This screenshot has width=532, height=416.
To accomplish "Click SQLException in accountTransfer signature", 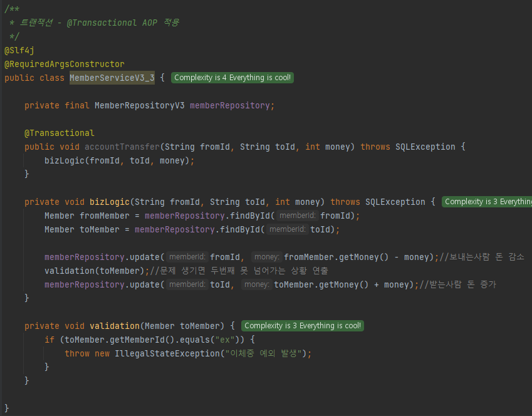I will point(425,147).
